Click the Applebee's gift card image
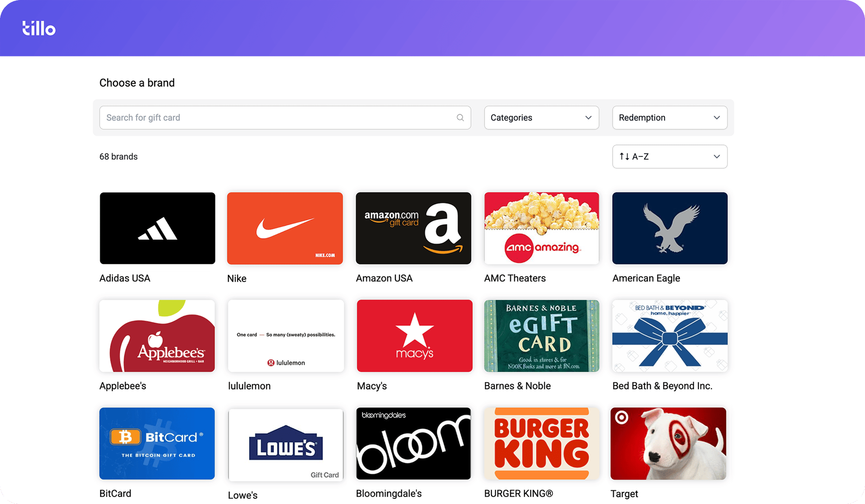Screen dimensions: 865x504 (157, 336)
